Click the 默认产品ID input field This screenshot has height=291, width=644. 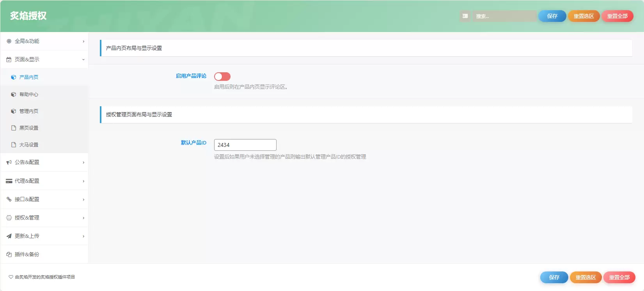coord(245,145)
